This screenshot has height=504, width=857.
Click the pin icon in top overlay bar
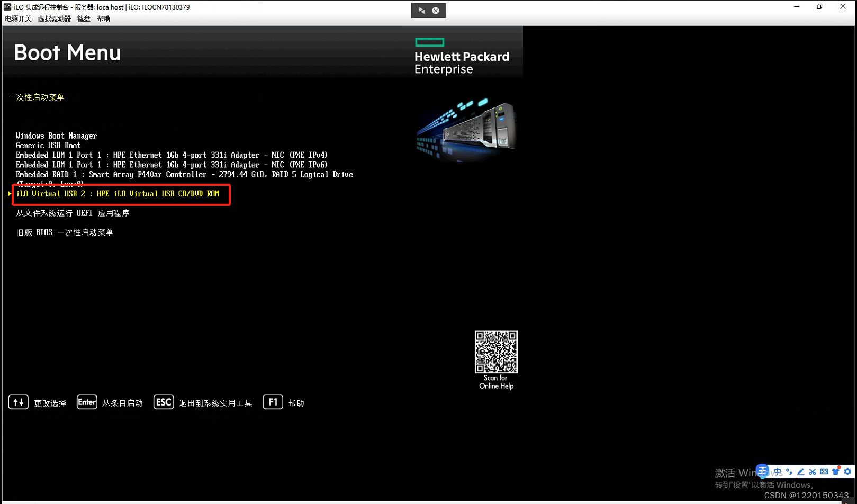pyautogui.click(x=422, y=11)
